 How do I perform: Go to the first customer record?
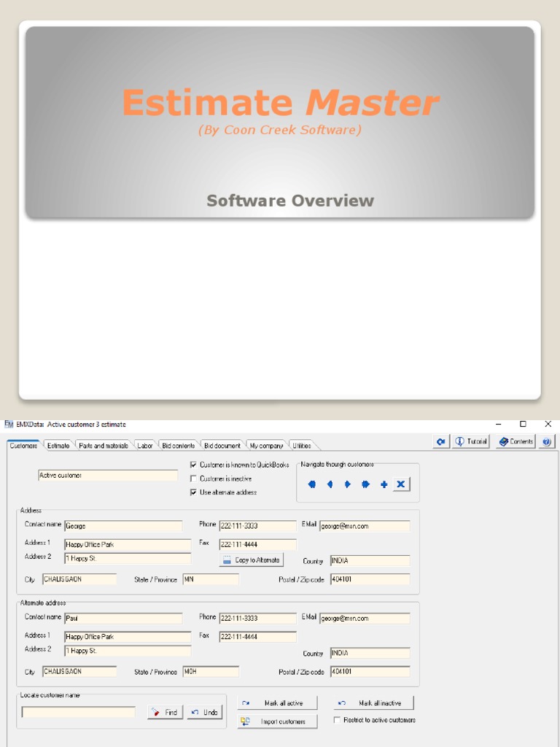pos(312,484)
